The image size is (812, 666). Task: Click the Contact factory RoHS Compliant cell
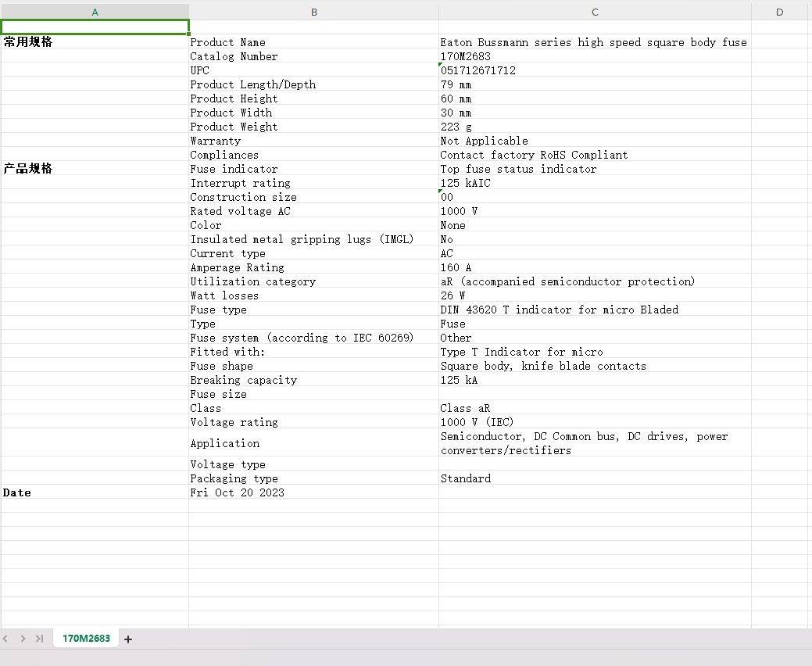[x=595, y=154]
